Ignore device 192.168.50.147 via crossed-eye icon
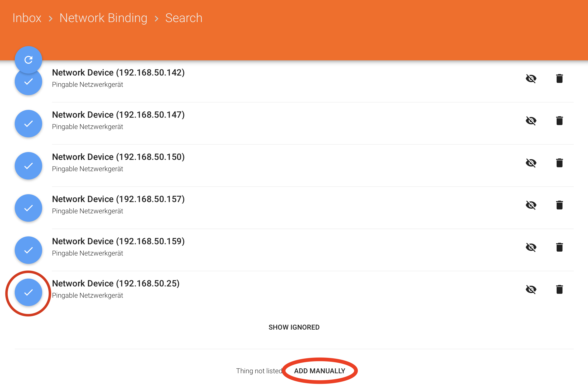This screenshot has width=588, height=386. pos(531,121)
